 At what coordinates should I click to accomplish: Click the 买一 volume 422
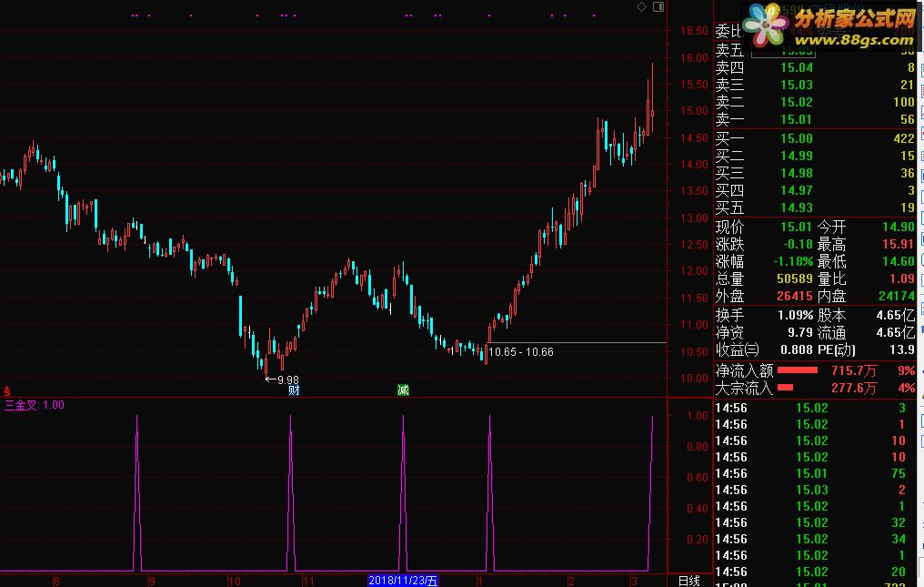[904, 138]
